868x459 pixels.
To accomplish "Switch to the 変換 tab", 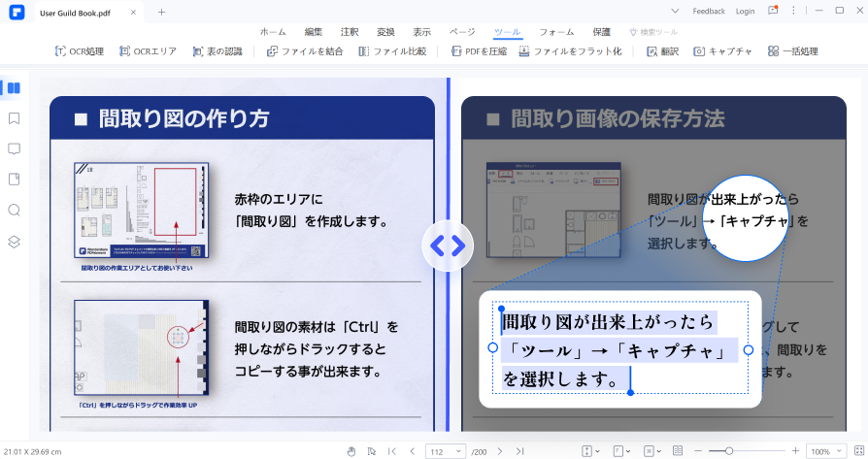I will point(385,32).
